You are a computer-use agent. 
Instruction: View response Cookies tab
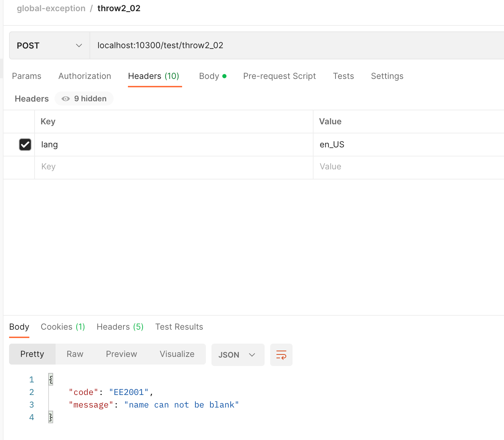click(x=63, y=327)
